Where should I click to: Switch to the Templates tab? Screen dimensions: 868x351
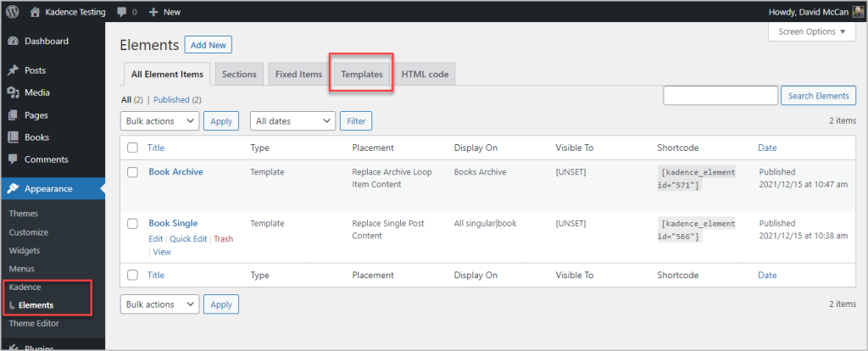[361, 75]
